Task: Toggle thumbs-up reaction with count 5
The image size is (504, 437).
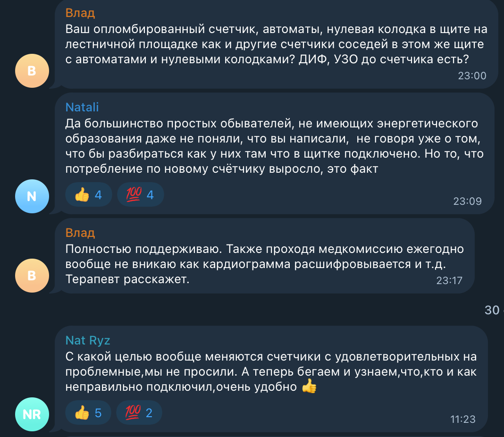Action: (x=88, y=412)
